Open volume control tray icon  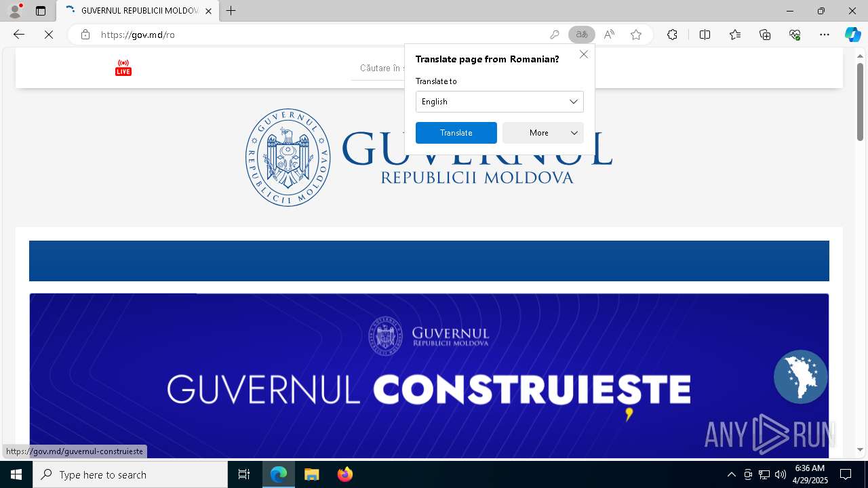click(x=780, y=474)
